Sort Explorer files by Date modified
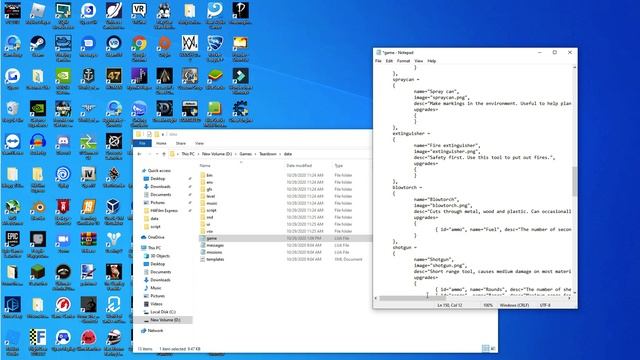 coord(299,166)
